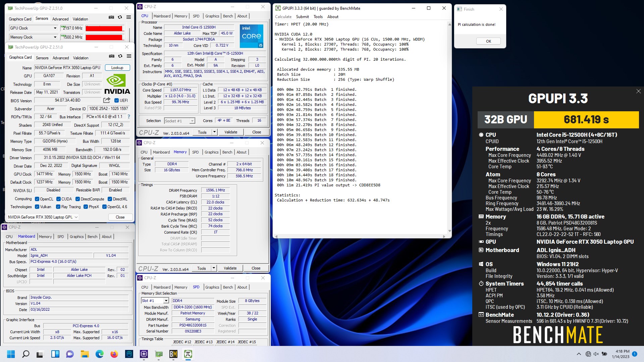Toggle the CUDA checkbox
Image resolution: width=644 pixels, height=362 pixels.
coord(58,199)
